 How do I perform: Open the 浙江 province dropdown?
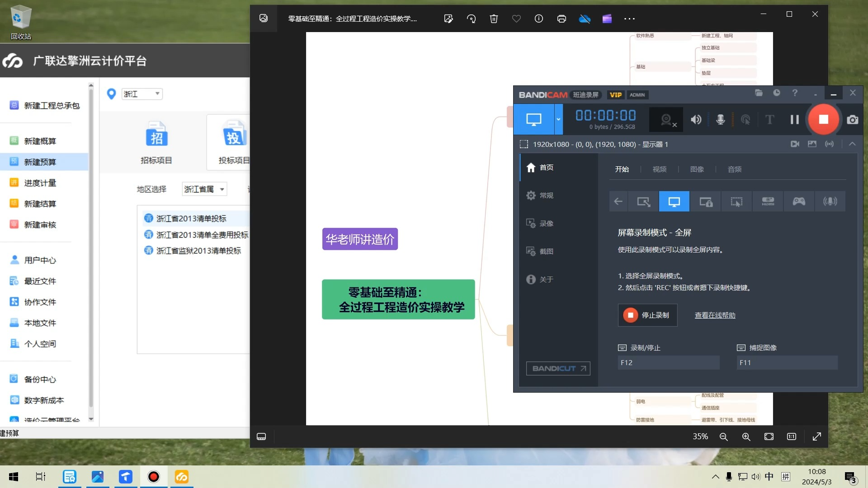[x=142, y=94]
